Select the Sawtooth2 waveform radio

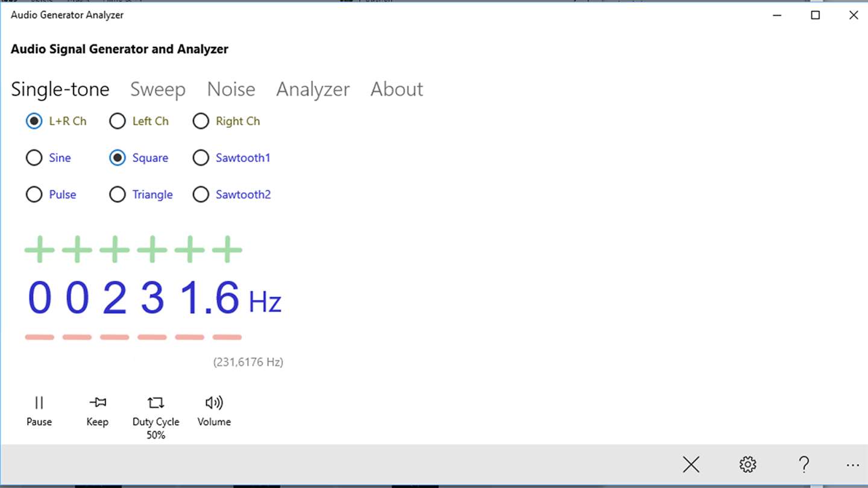point(231,195)
